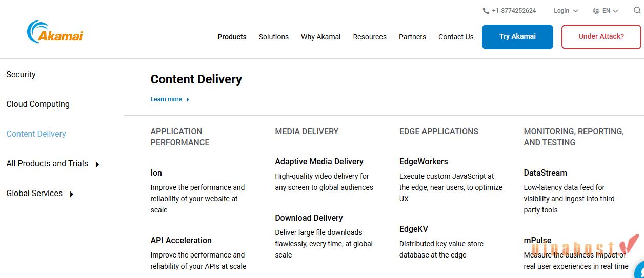Click the arrow next to Learn more
644x278 pixels.
click(x=188, y=100)
